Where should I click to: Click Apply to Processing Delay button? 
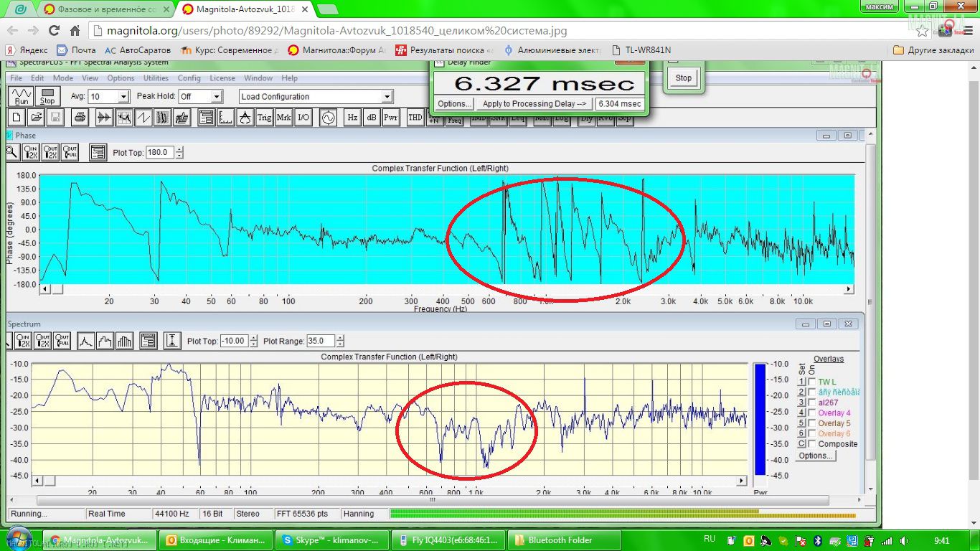(534, 103)
